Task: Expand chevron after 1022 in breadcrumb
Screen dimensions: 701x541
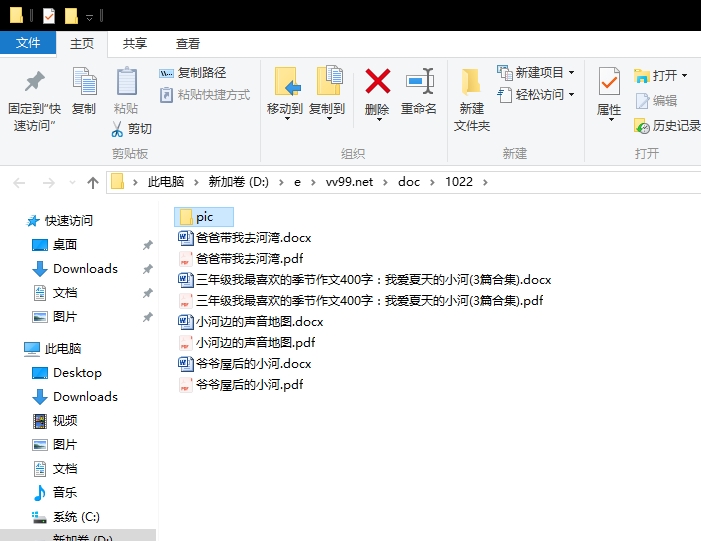Action: (x=486, y=182)
